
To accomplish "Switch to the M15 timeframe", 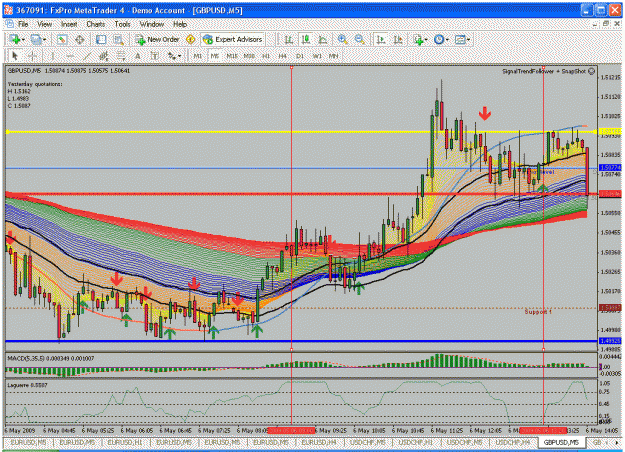I will coord(232,56).
